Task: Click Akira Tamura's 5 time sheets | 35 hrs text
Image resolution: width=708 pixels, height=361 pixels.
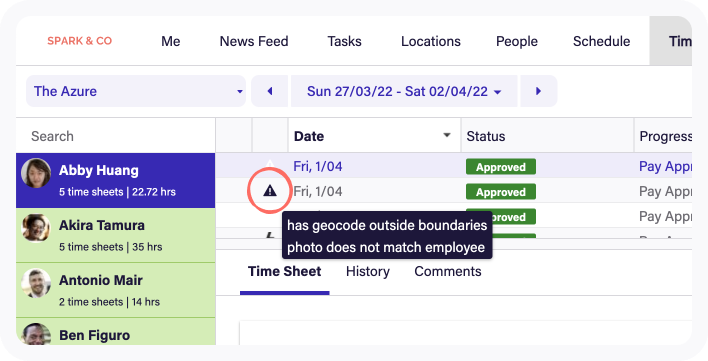Action: [111, 247]
